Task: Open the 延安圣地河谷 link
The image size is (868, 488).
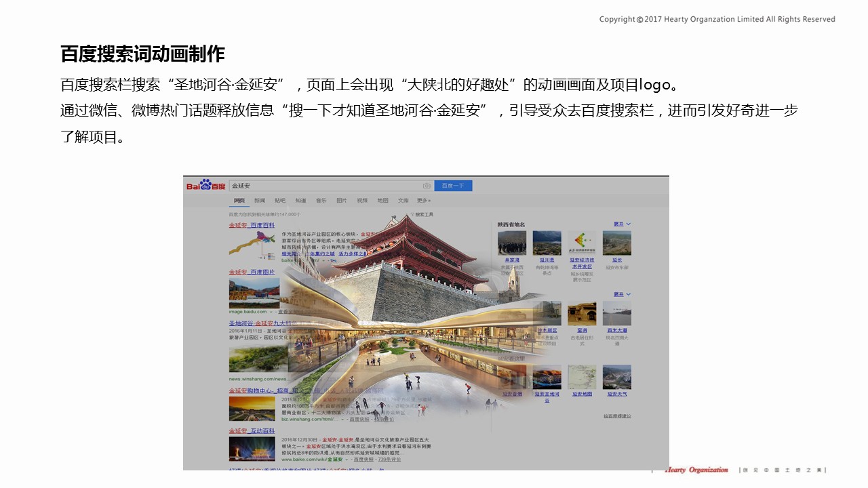Action: click(547, 396)
